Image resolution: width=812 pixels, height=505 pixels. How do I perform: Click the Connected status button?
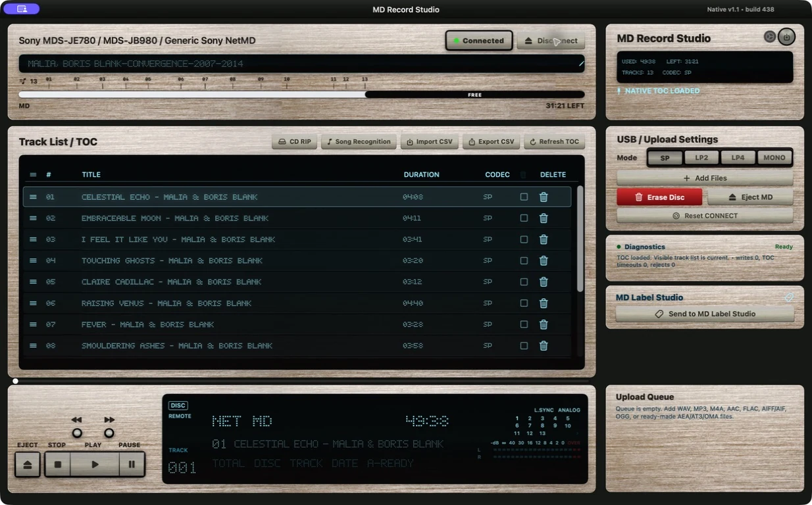(478, 41)
